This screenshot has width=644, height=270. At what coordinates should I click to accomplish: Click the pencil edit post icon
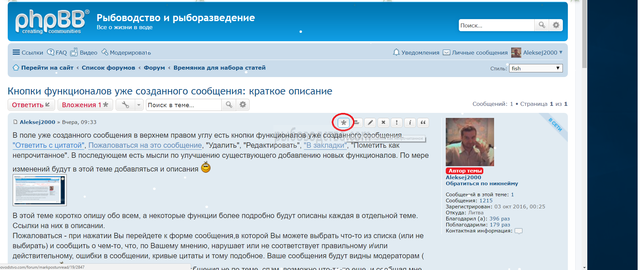[x=370, y=123]
